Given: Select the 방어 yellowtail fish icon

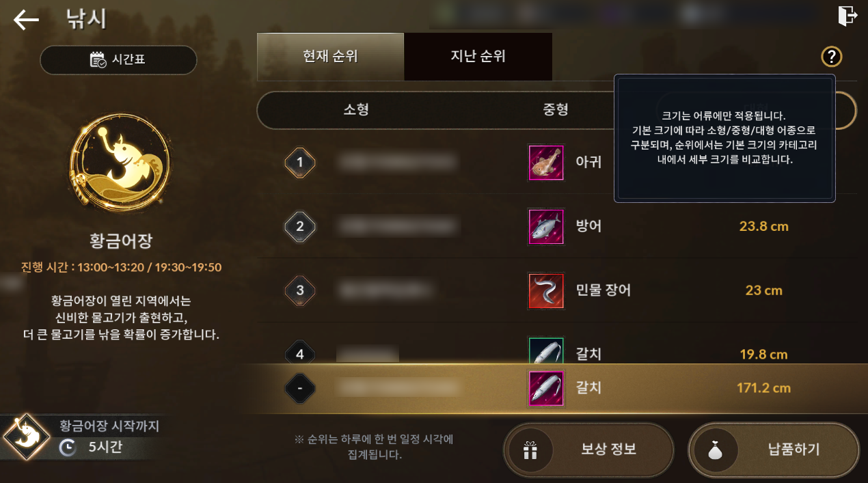Looking at the screenshot, I should 546,227.
